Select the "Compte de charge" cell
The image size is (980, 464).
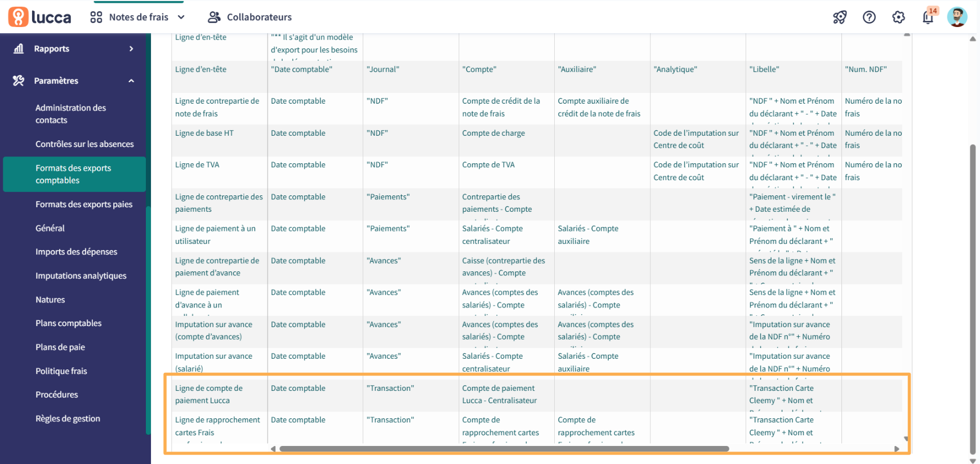pyautogui.click(x=506, y=140)
